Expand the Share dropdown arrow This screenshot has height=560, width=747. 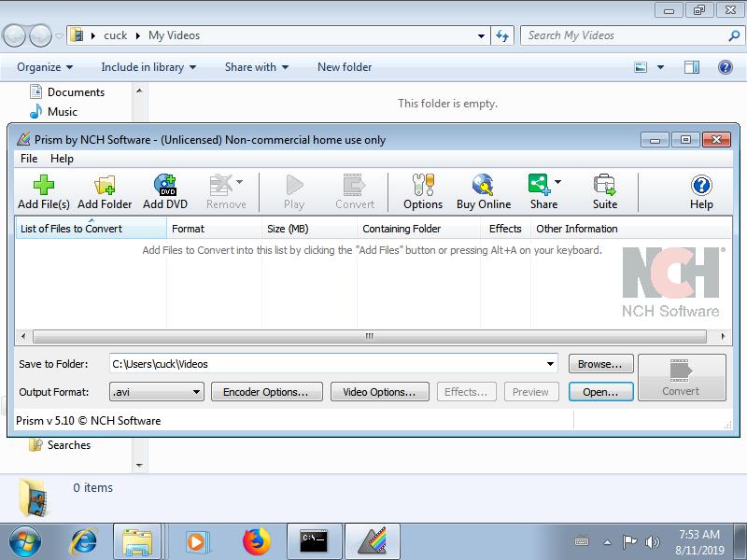pos(558,183)
